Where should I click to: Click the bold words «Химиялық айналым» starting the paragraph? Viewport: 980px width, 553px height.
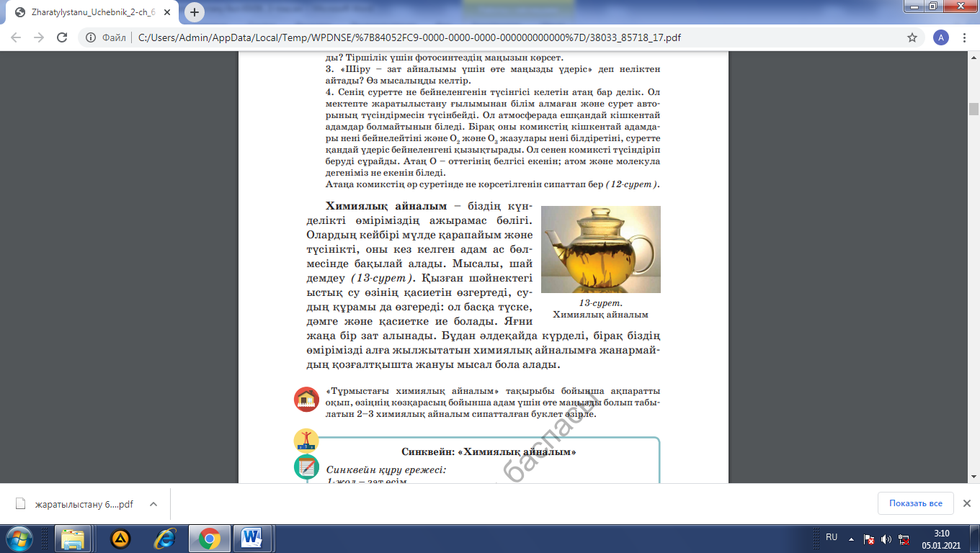coord(386,206)
